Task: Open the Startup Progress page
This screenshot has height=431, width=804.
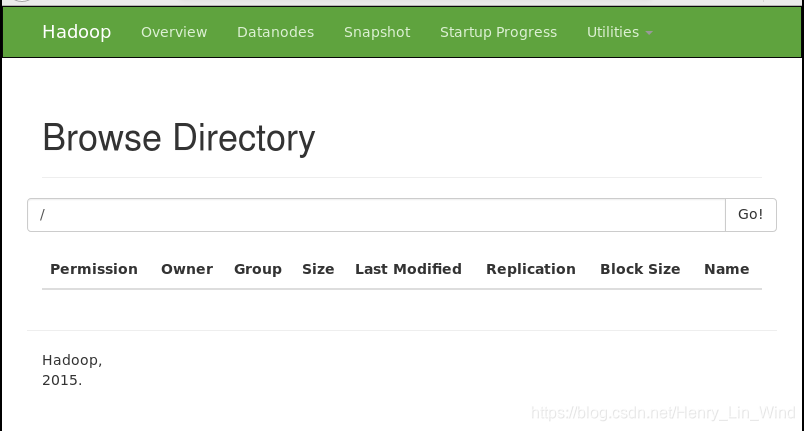Action: [x=498, y=32]
